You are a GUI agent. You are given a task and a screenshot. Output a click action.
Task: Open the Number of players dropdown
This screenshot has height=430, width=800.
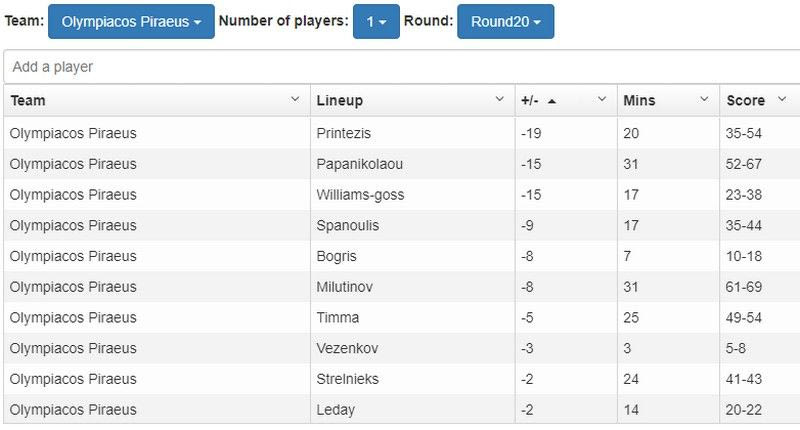pos(376,21)
